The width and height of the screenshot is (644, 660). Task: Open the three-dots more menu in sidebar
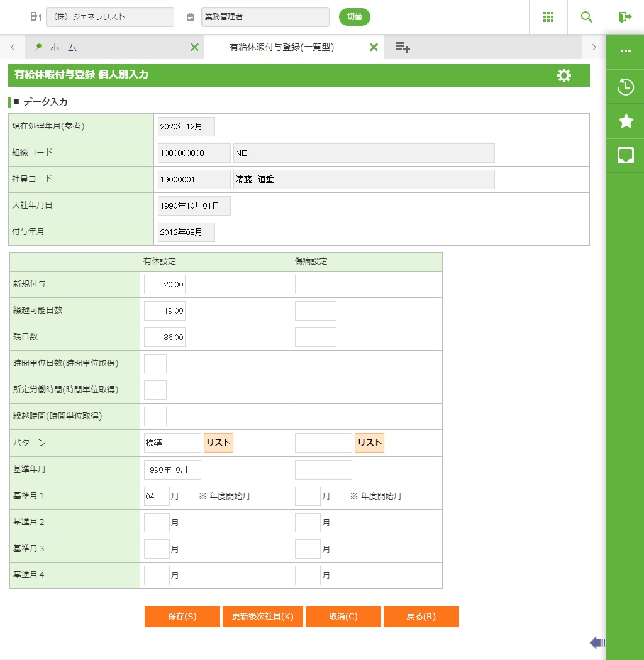pos(625,51)
